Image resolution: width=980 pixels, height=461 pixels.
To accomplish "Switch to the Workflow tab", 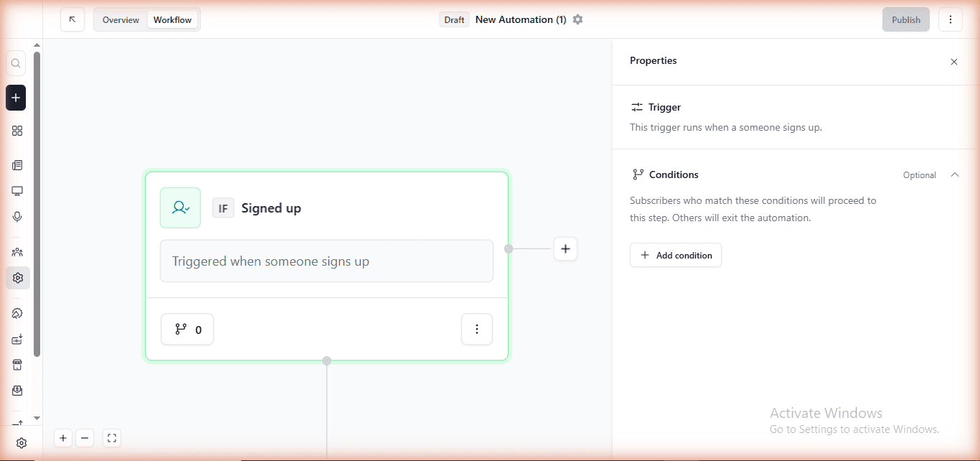I will tap(173, 19).
